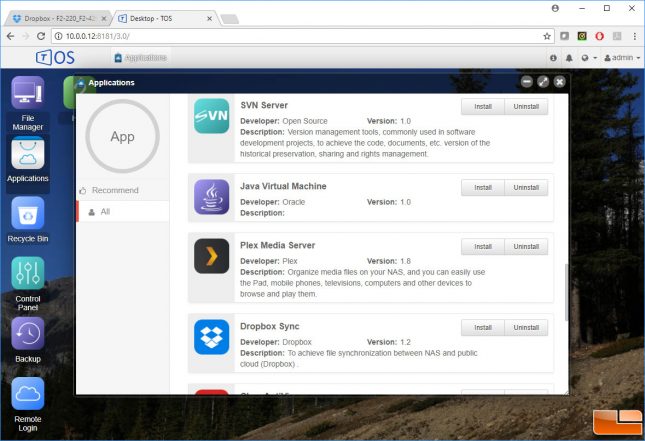The width and height of the screenshot is (645, 441).
Task: Go back in the browser
Action: 11,36
